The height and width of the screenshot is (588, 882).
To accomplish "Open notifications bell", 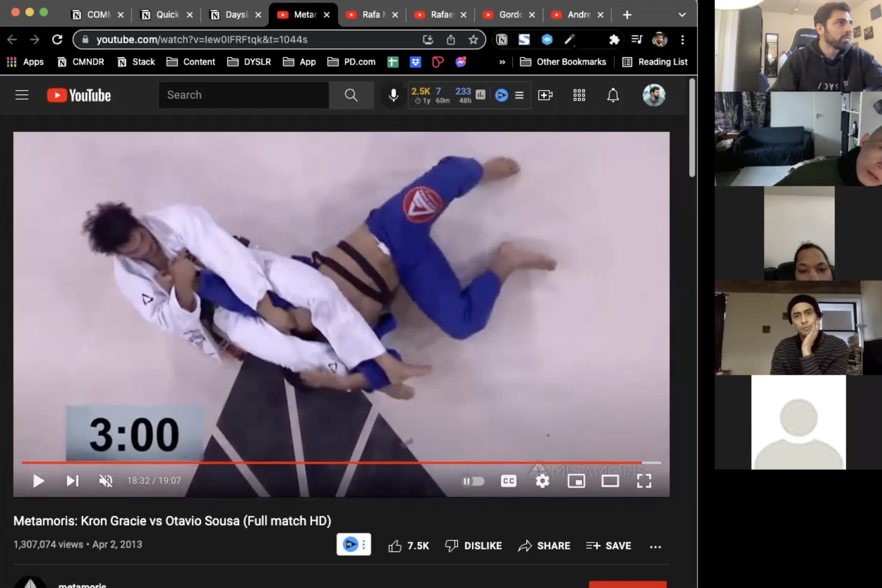I will pyautogui.click(x=613, y=95).
